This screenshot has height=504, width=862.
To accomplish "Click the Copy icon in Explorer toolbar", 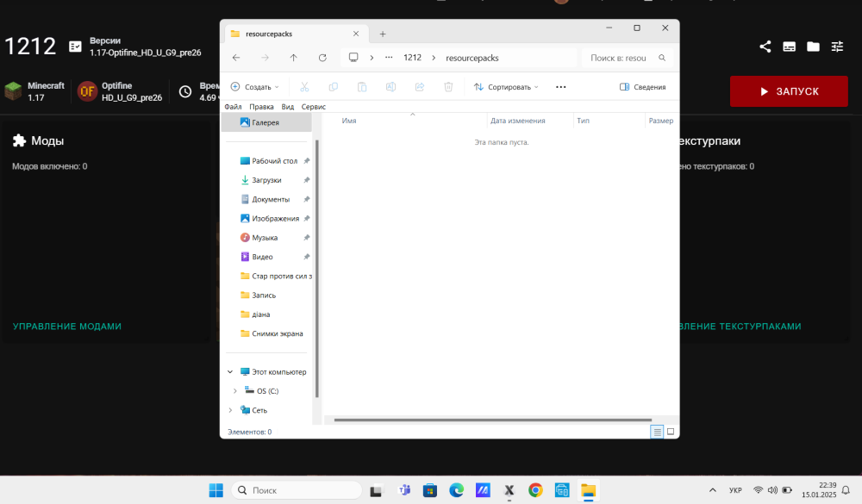I will [333, 87].
